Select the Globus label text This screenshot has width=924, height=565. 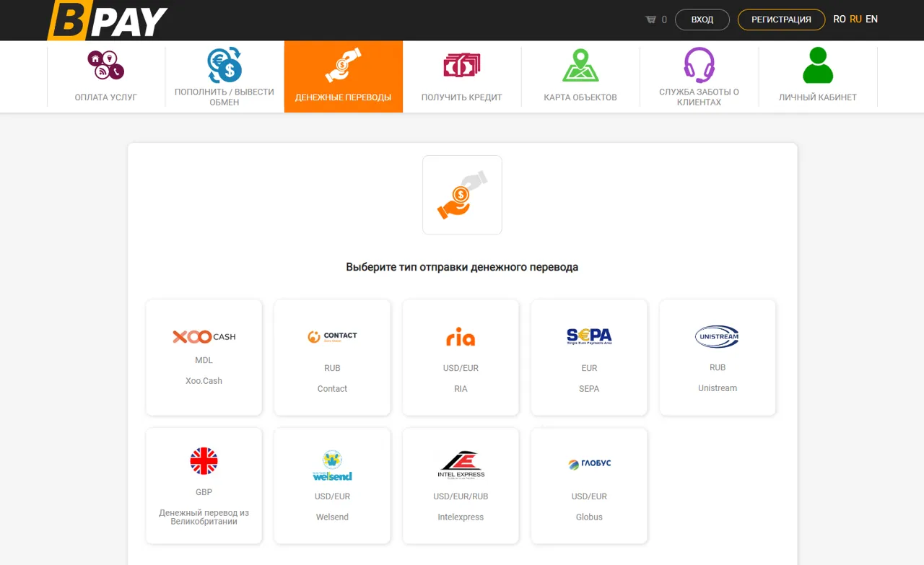tap(589, 517)
